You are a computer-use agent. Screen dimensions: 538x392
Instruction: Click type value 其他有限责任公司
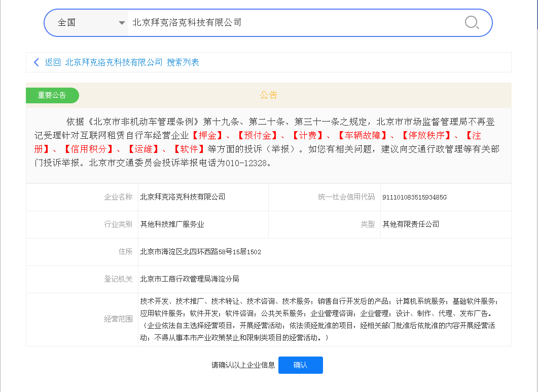point(411,224)
